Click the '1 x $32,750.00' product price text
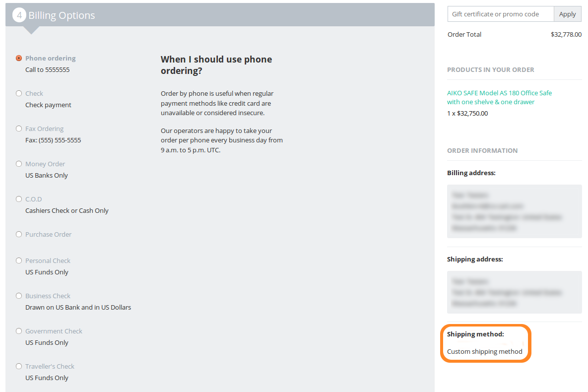 467,113
